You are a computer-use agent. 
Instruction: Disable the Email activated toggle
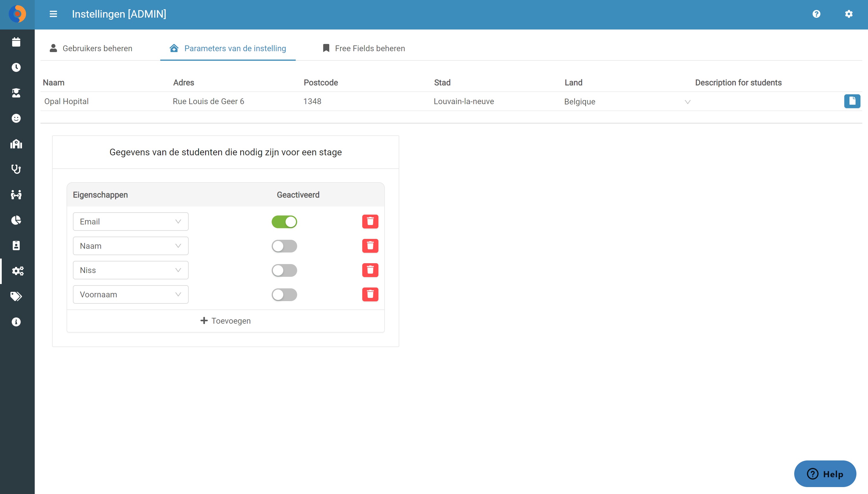(x=284, y=222)
